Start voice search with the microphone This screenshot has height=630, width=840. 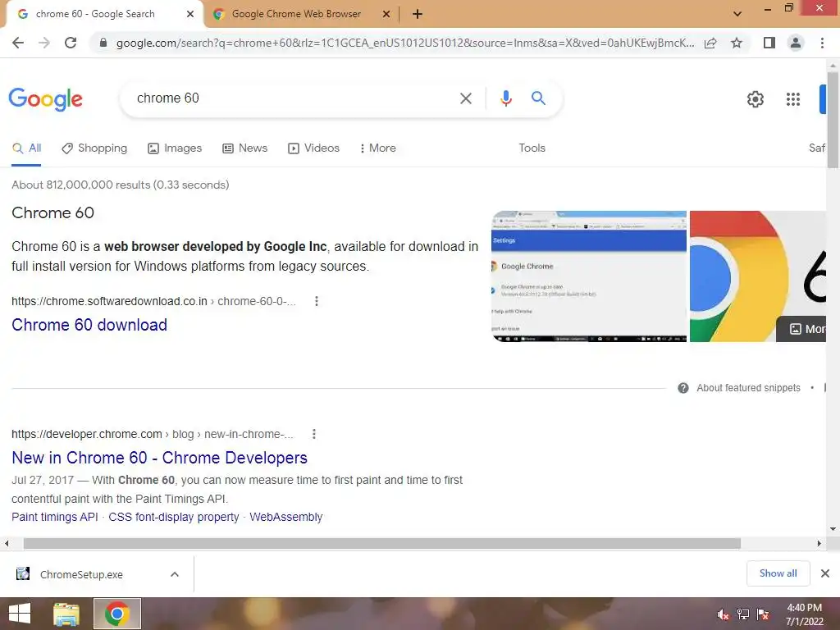[x=505, y=98]
